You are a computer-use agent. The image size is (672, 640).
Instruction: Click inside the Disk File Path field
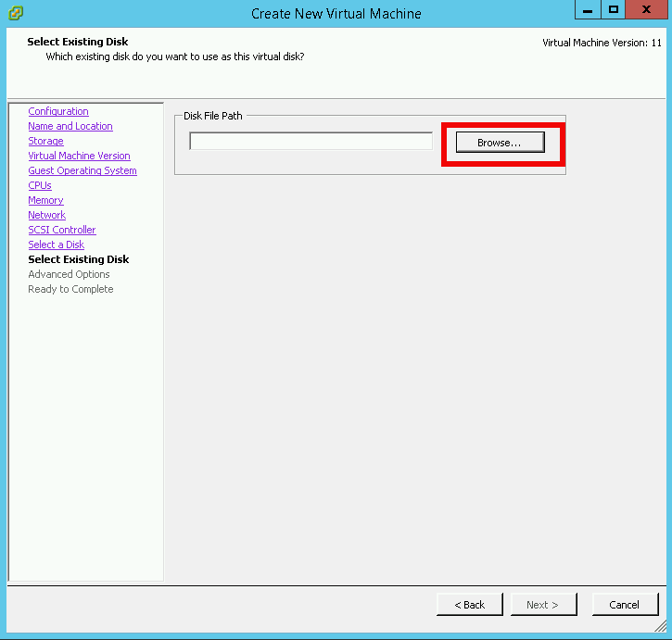point(311,142)
